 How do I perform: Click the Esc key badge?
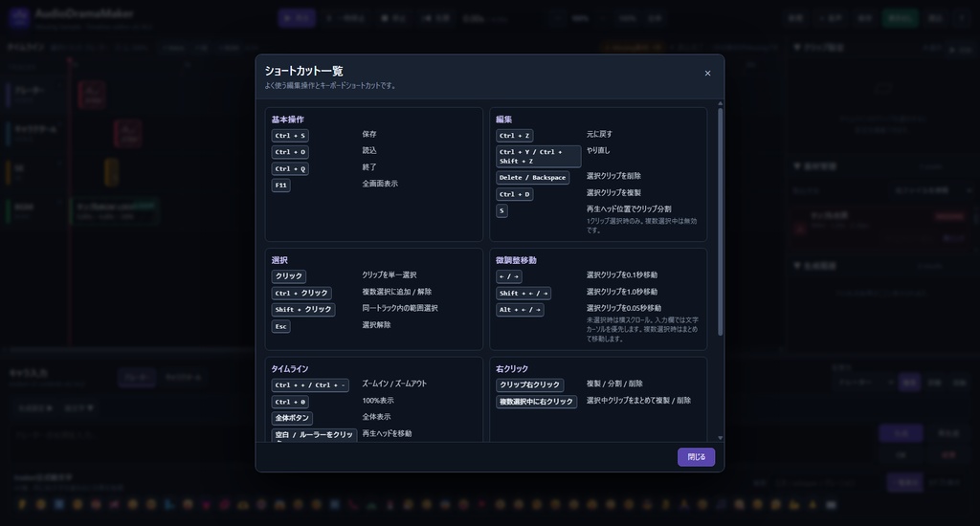[280, 326]
